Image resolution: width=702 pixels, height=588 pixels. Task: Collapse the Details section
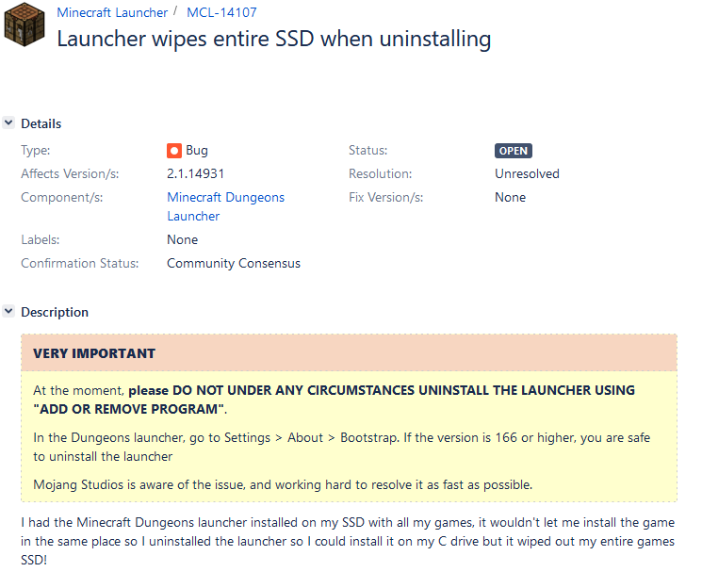8,122
